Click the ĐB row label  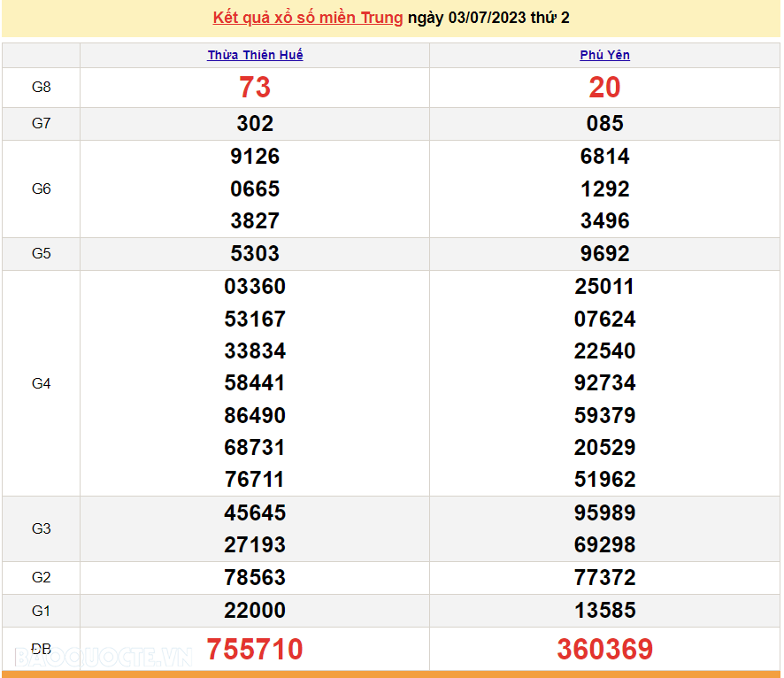42,649
